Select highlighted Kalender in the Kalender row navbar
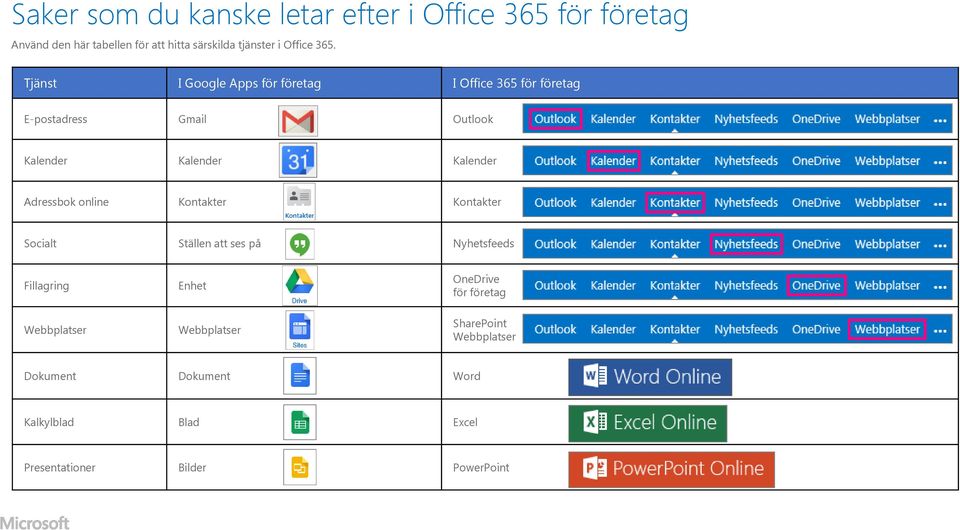Image resolution: width=960 pixels, height=530 pixels. 613,161
